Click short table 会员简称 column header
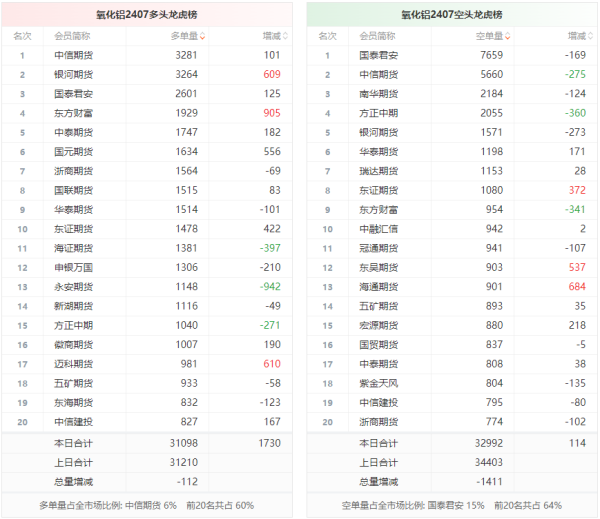600x519 pixels. click(377, 36)
